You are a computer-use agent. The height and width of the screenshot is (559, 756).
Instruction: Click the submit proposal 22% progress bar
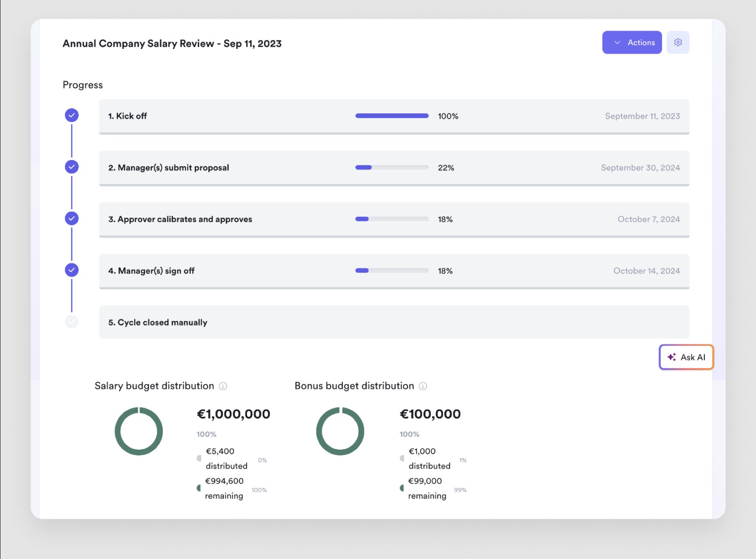(x=392, y=167)
